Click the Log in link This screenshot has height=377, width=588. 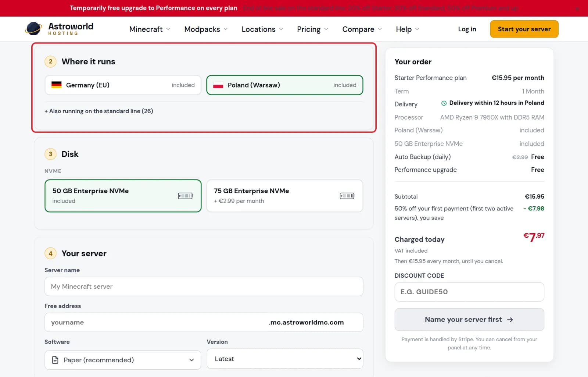pyautogui.click(x=467, y=29)
